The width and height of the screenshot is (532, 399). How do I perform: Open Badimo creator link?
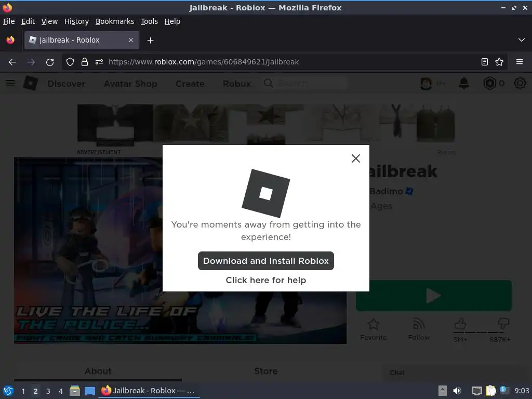click(386, 191)
